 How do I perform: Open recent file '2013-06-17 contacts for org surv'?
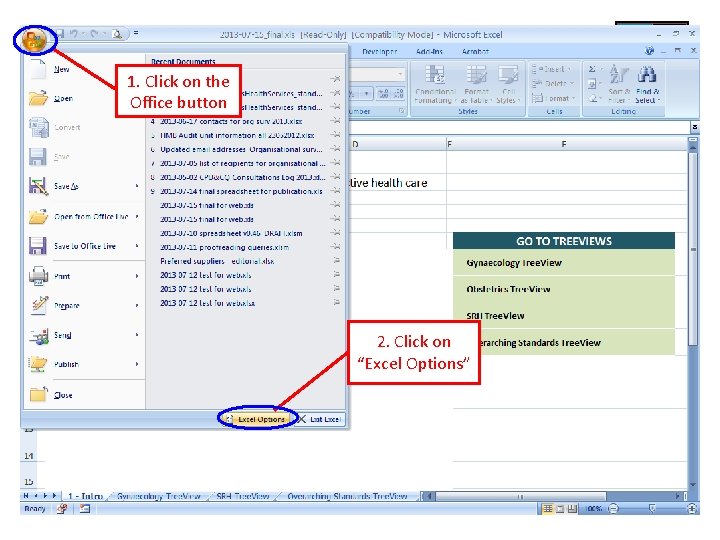pyautogui.click(x=231, y=121)
